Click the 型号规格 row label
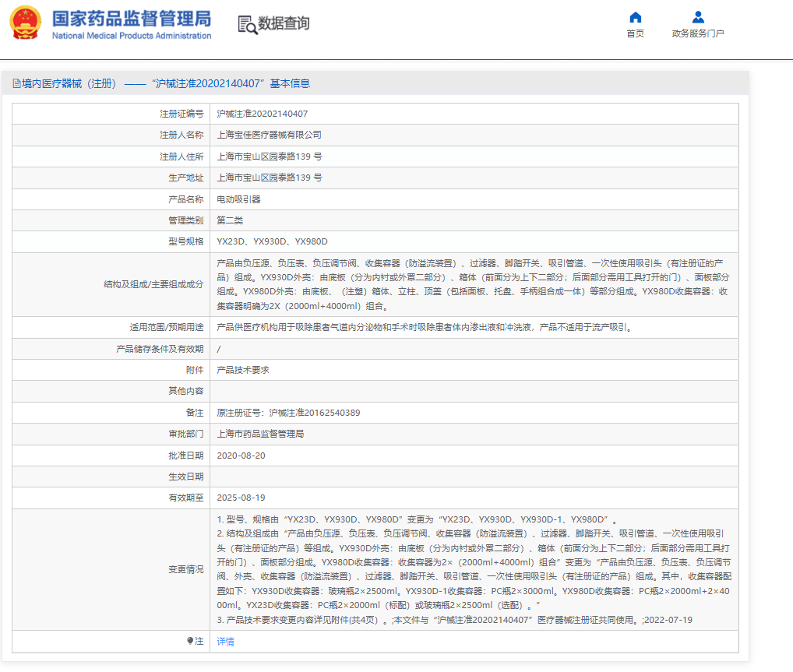The width and height of the screenshot is (793, 672). [185, 241]
